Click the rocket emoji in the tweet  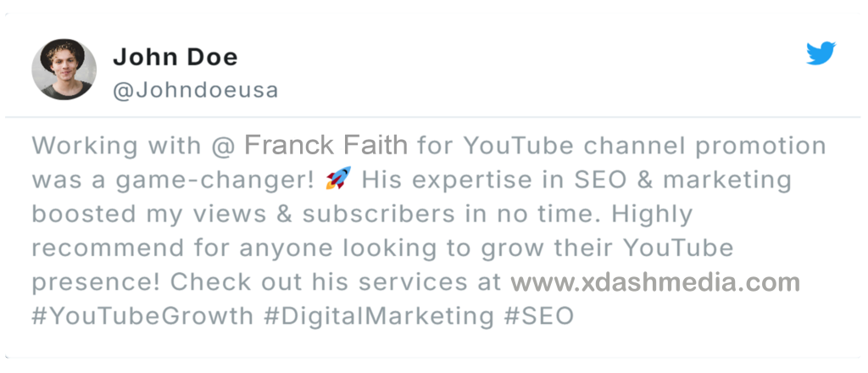pyautogui.click(x=337, y=180)
